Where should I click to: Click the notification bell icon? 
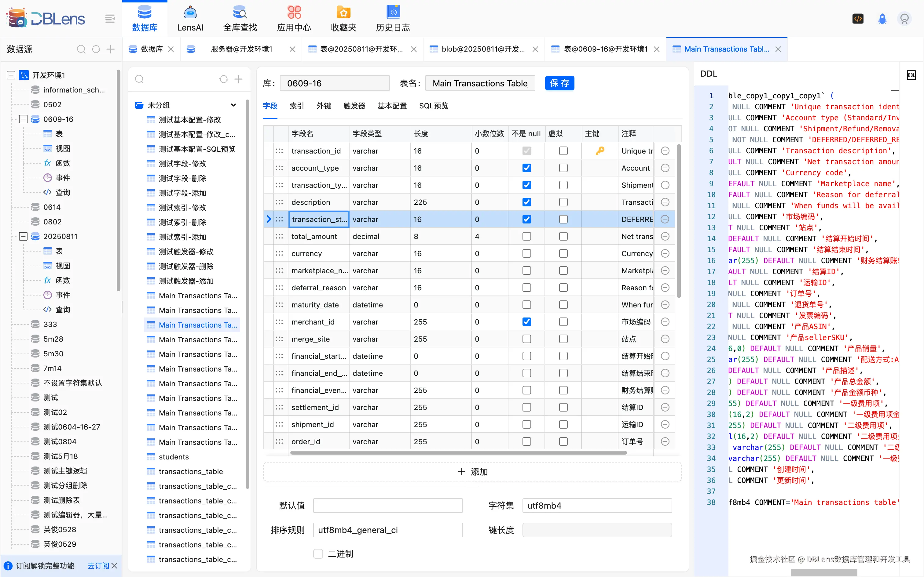point(882,19)
